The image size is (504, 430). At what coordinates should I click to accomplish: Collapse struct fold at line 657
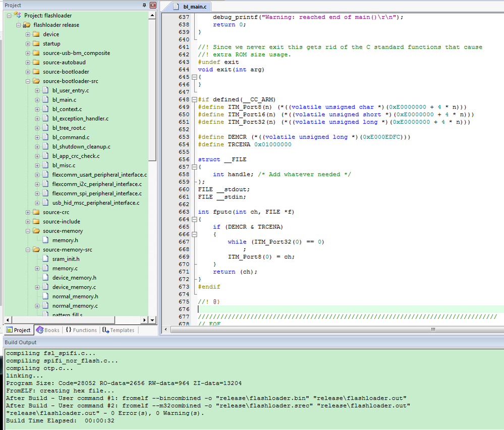pos(194,167)
